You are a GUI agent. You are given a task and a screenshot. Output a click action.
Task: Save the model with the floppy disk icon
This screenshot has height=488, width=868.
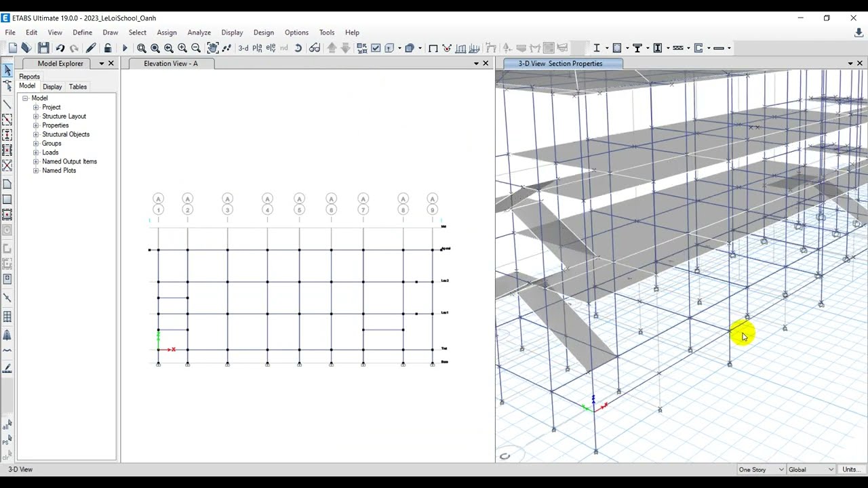[x=43, y=48]
